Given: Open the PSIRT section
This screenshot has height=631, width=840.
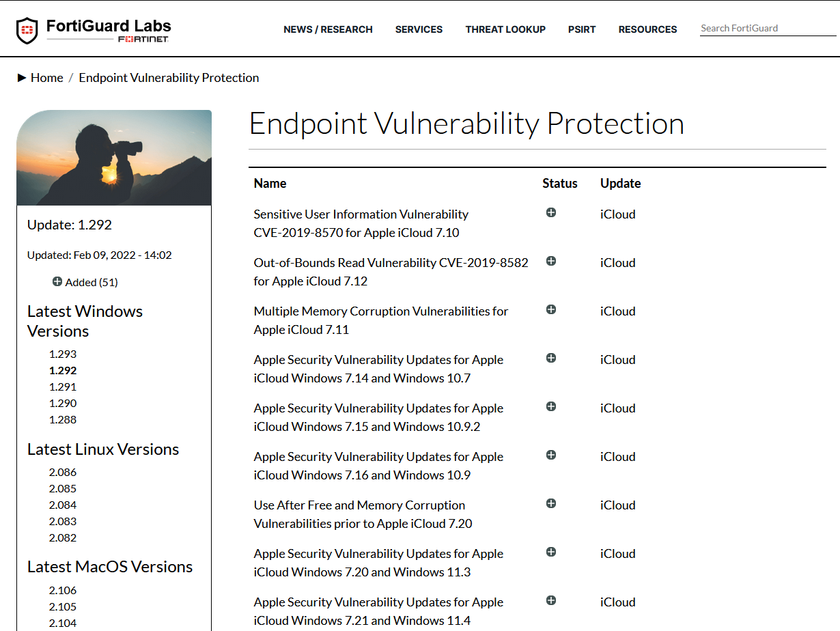Looking at the screenshot, I should point(582,29).
